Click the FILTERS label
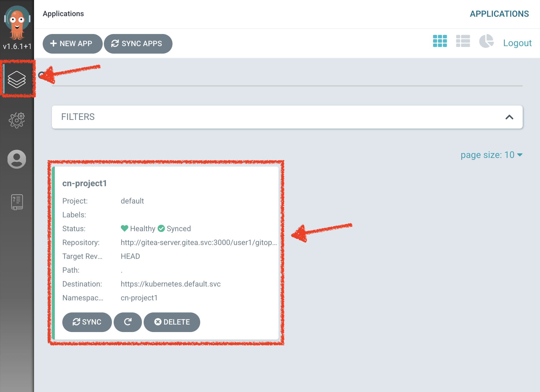Viewport: 540px width, 392px height. (78, 117)
